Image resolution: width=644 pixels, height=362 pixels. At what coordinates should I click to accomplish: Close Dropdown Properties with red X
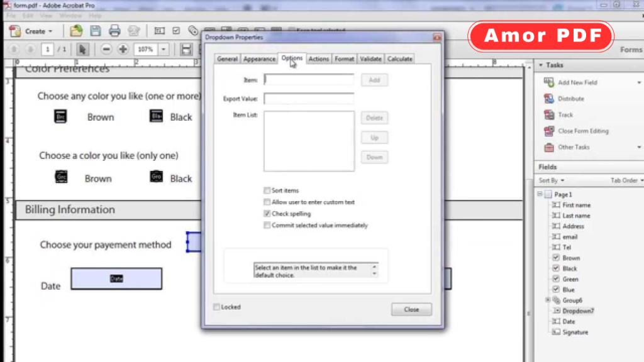coord(437,38)
